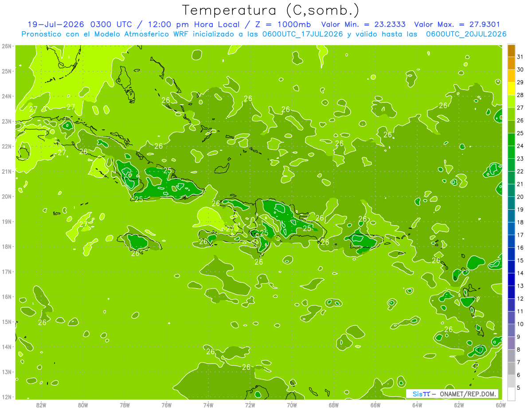Image resolution: width=532 pixels, height=411 pixels.
Task: Pick the purple legend swatch between 9 and 10
Action: click(511, 330)
